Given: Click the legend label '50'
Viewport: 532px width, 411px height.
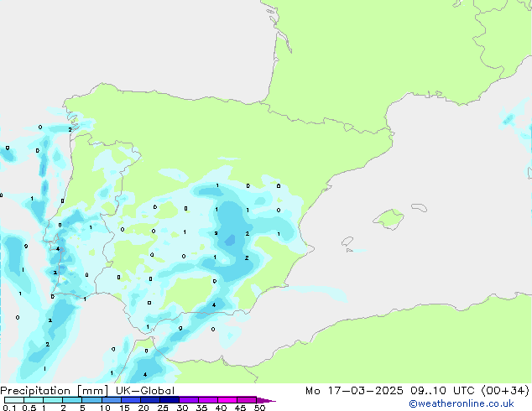Looking at the screenshot, I should pos(259,408).
